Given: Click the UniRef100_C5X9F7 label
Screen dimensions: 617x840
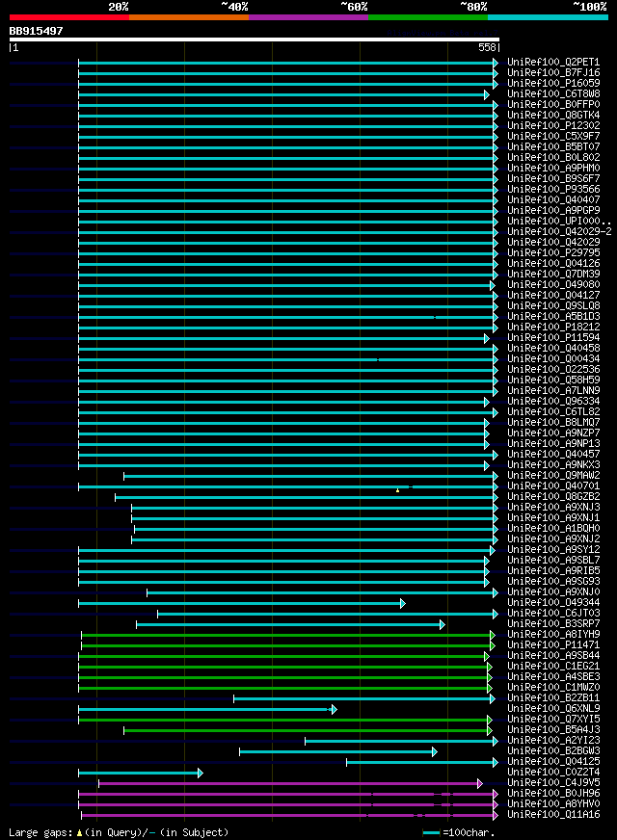Looking at the screenshot, I should point(553,136).
